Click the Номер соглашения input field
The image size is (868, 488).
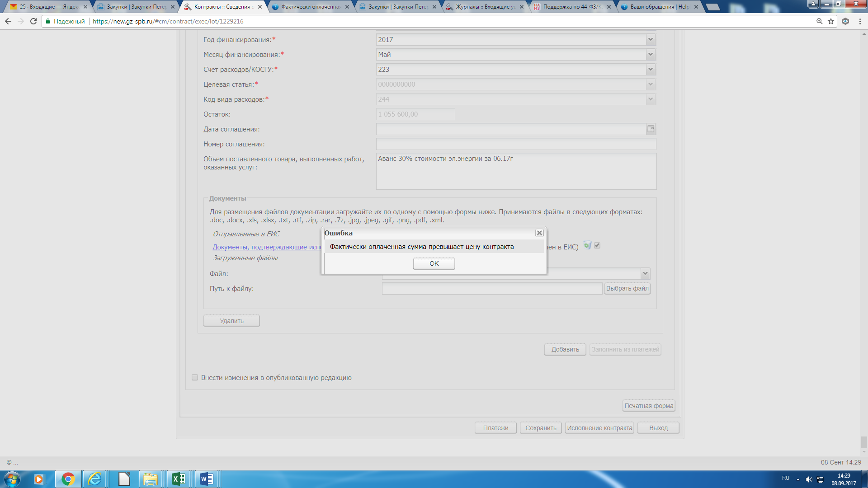(x=515, y=144)
